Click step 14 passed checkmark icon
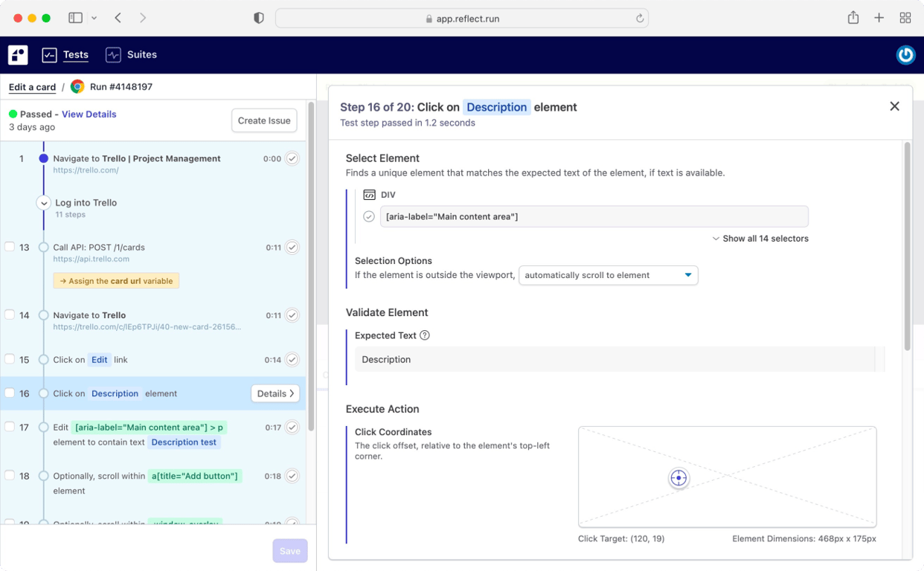 pyautogui.click(x=292, y=315)
